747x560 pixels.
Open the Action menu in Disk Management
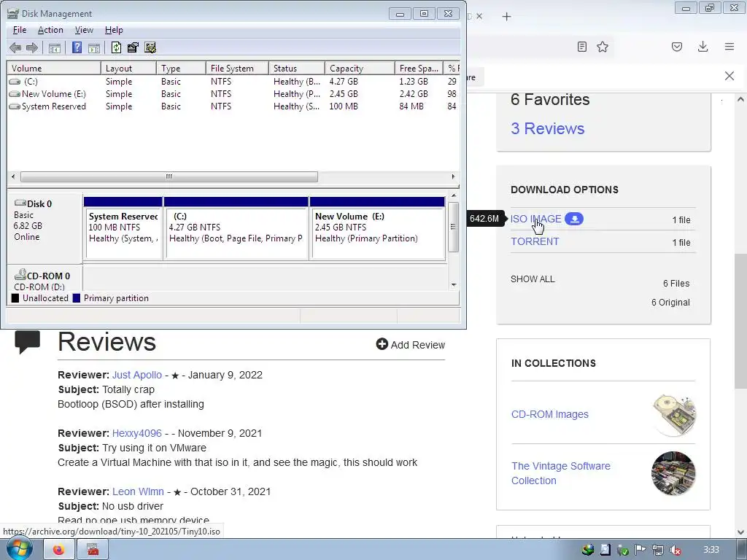[x=50, y=30]
